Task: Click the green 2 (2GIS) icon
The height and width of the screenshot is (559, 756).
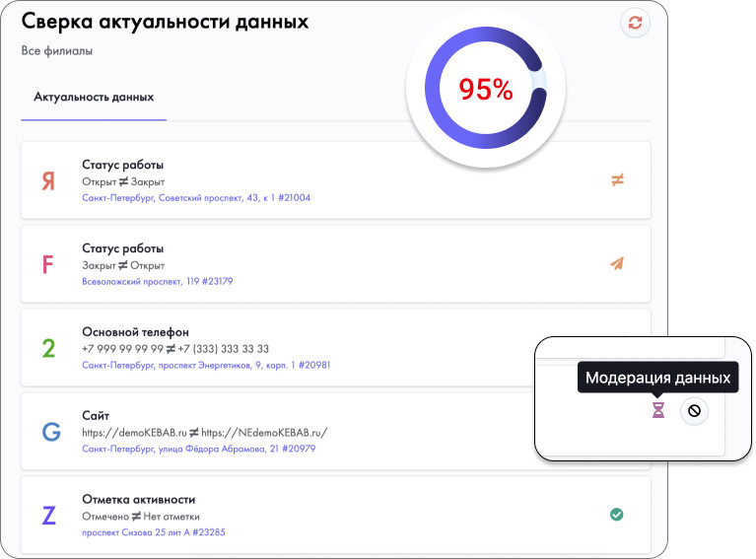Action: click(x=48, y=348)
